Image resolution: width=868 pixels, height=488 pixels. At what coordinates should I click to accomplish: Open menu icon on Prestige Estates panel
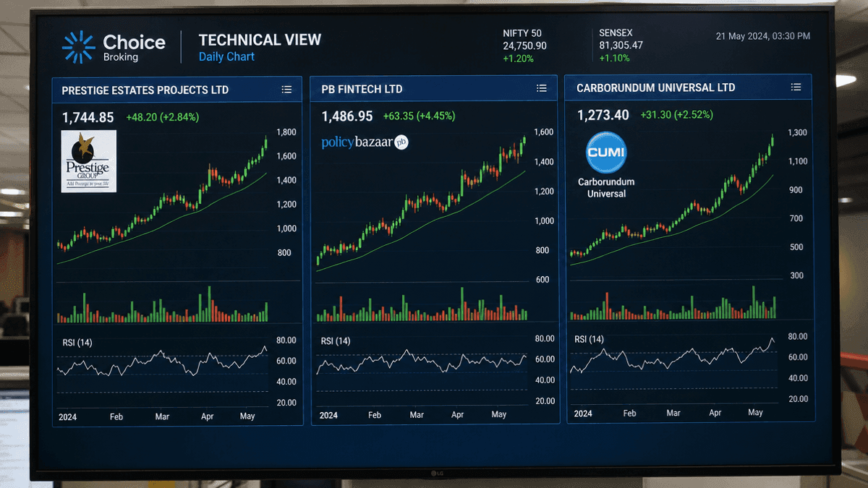pyautogui.click(x=286, y=90)
